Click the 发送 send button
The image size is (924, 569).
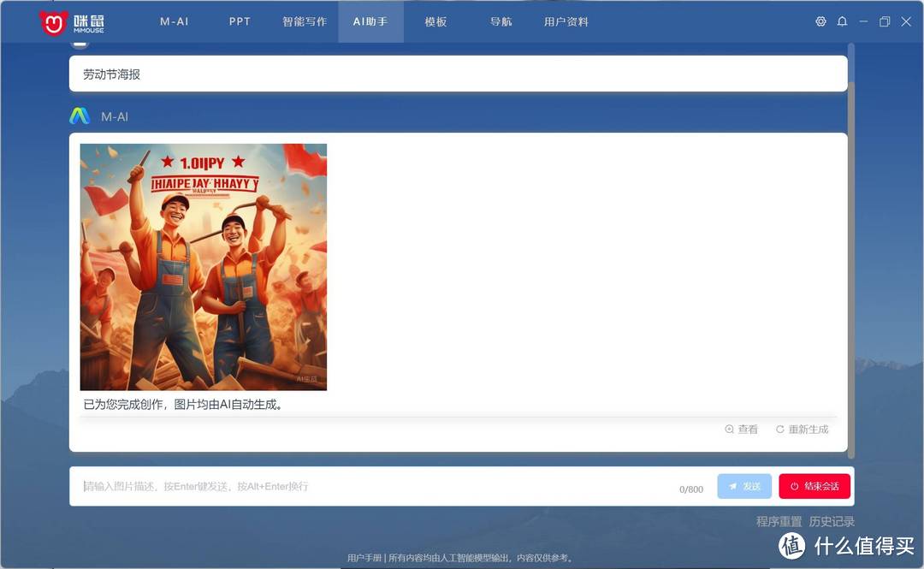(744, 487)
